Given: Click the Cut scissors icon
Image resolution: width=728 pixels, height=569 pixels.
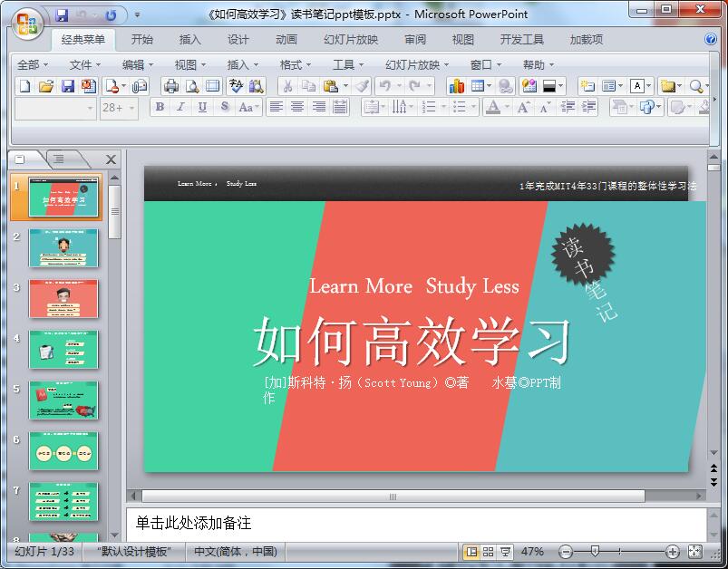Looking at the screenshot, I should click(288, 86).
